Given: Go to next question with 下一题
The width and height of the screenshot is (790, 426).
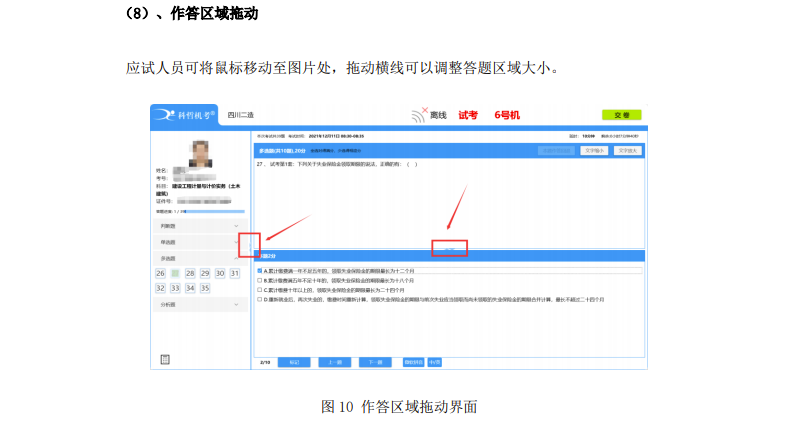Looking at the screenshot, I should pos(374,361).
